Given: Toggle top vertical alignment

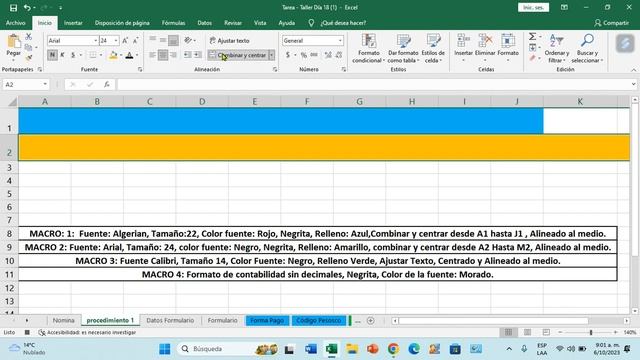Looking at the screenshot, I should click(x=153, y=40).
